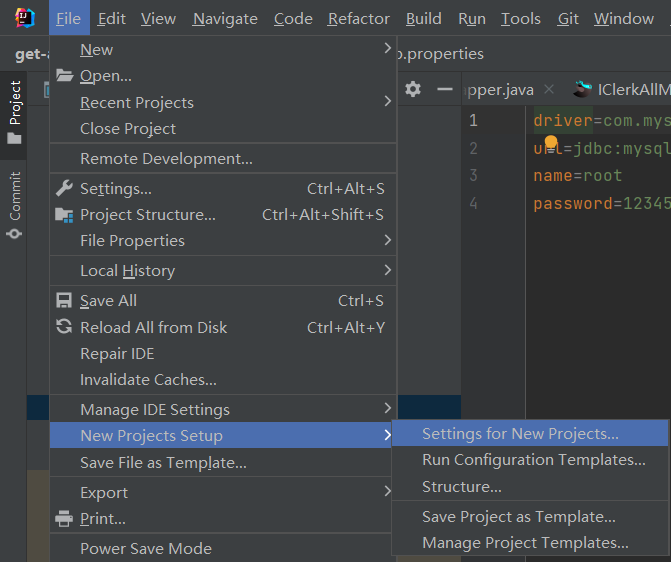
Task: Click the gear settings icon in project panel
Action: coord(413,89)
